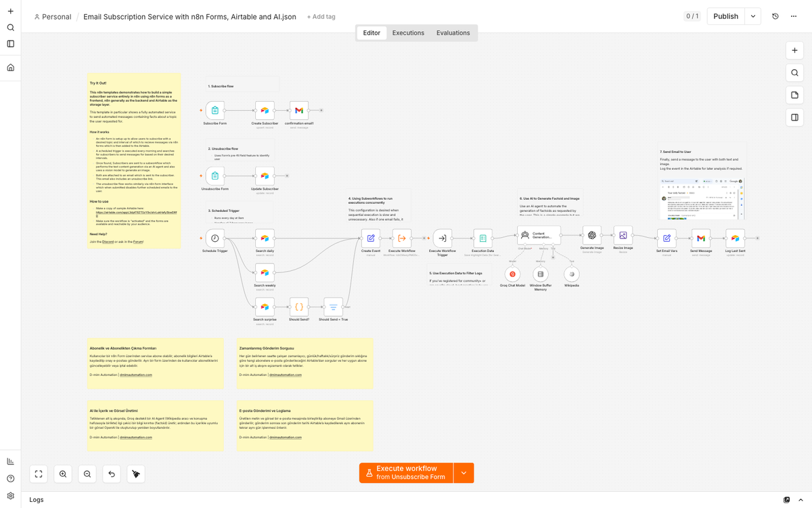Select the Should Send = True filter node
Viewport: 812px width, 508px height.
pyautogui.click(x=333, y=307)
